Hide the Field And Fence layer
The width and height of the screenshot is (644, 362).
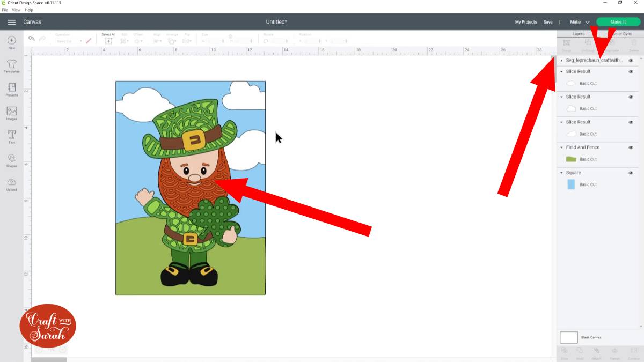pyautogui.click(x=631, y=147)
